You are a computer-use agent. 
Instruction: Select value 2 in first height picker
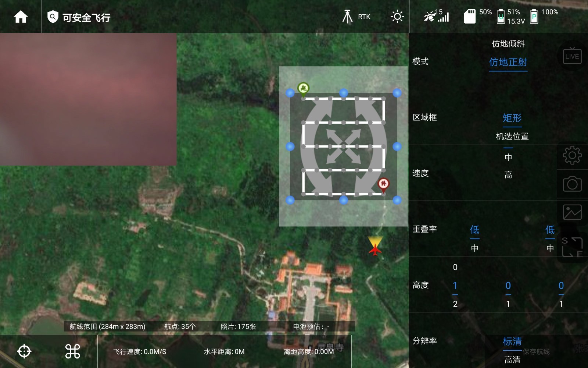(x=455, y=304)
